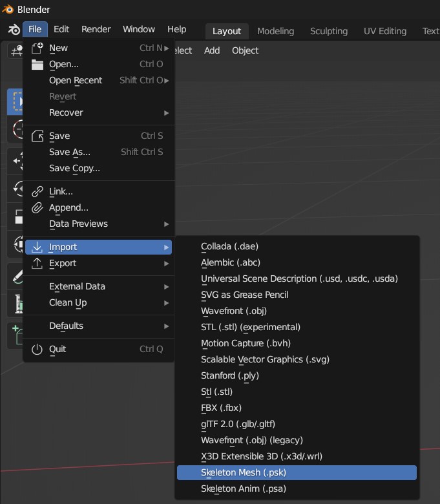Expand the Clean Up submenu
The height and width of the screenshot is (504, 440).
click(x=167, y=303)
